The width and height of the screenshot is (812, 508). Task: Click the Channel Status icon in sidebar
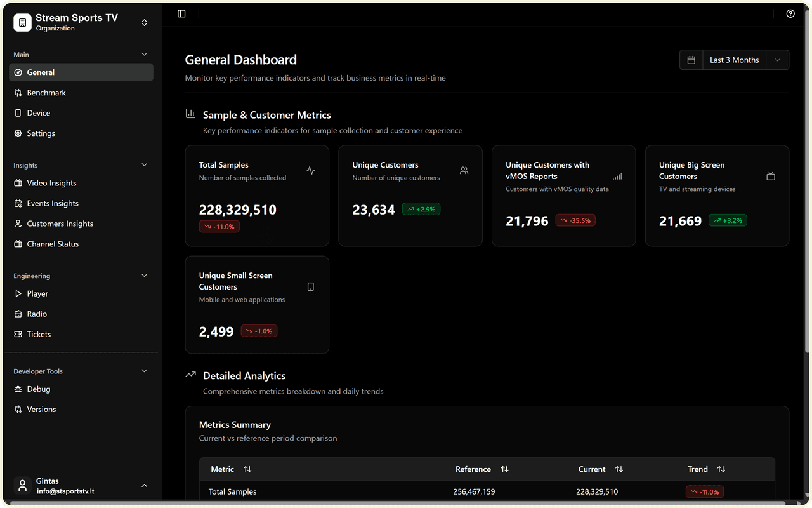point(18,244)
